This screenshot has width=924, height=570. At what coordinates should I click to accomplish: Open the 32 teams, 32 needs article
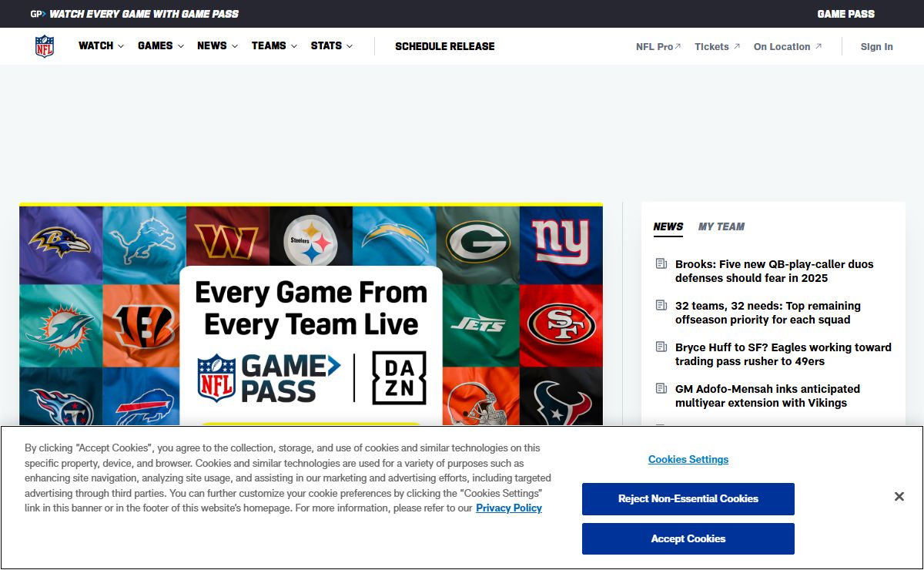(768, 313)
